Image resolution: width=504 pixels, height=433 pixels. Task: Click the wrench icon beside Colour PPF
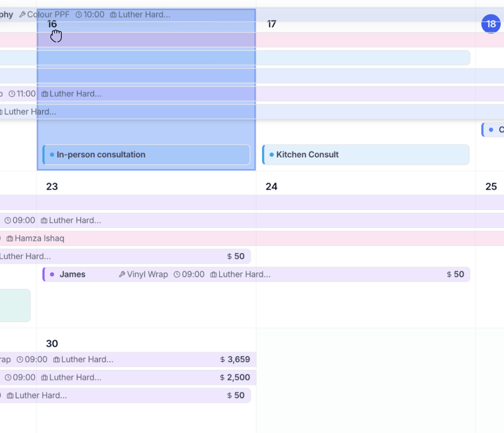(x=22, y=15)
